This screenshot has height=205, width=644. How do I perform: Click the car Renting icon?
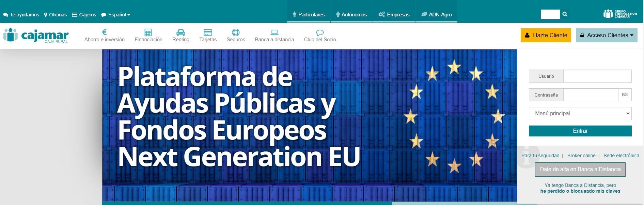point(181,32)
